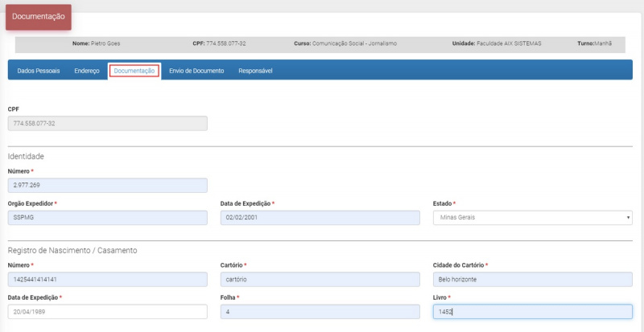
Task: Click the Orgão Expedidor field with SSPMG
Action: pyautogui.click(x=107, y=218)
